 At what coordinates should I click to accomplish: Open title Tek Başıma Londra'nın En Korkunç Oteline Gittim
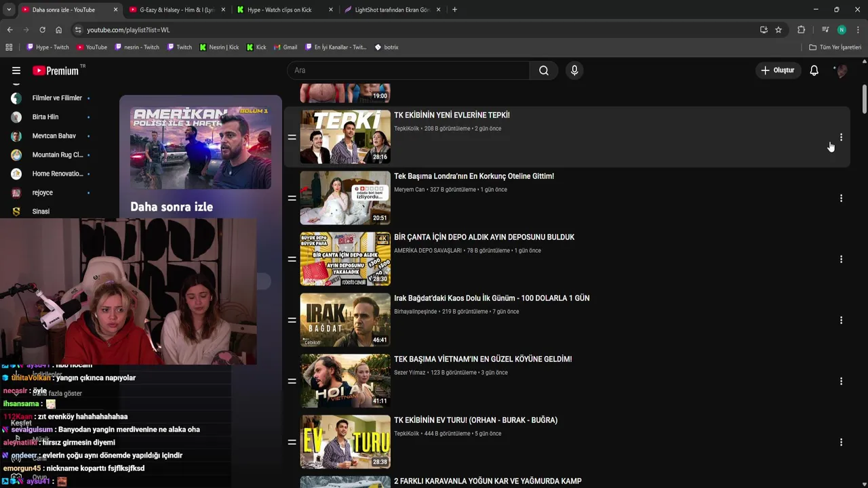(x=474, y=176)
